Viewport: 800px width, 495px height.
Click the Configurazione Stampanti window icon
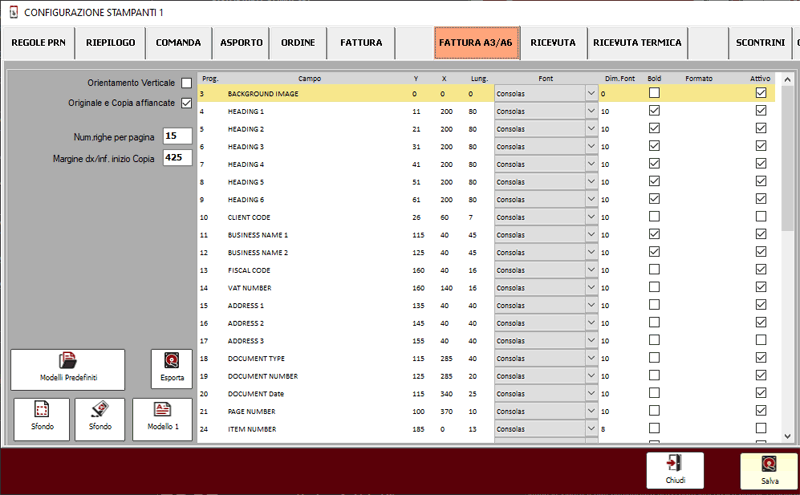pyautogui.click(x=13, y=12)
